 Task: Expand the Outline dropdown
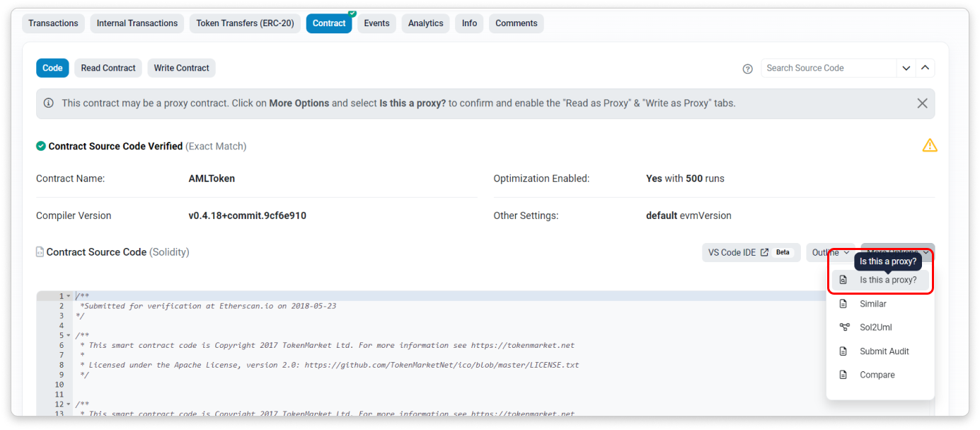click(830, 253)
